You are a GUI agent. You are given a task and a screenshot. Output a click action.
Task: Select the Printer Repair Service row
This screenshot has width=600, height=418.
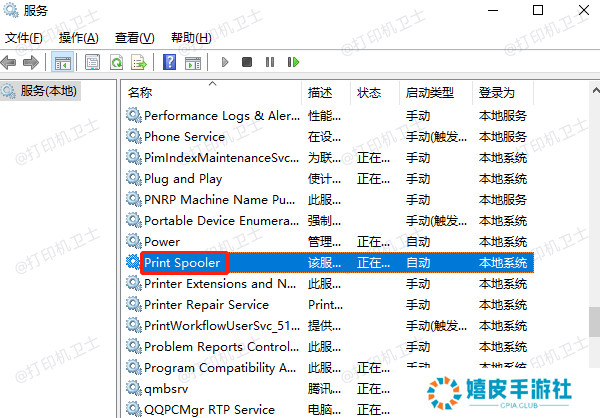pyautogui.click(x=329, y=305)
